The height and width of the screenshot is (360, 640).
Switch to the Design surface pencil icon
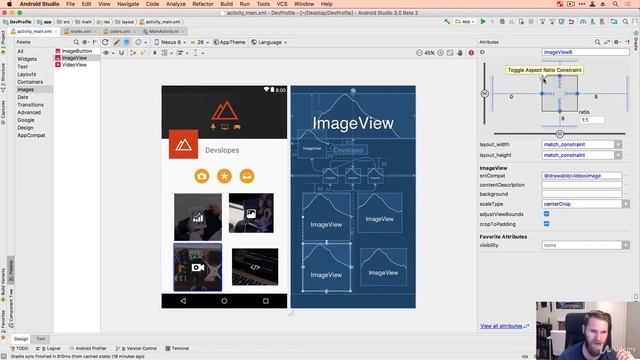(x=117, y=42)
